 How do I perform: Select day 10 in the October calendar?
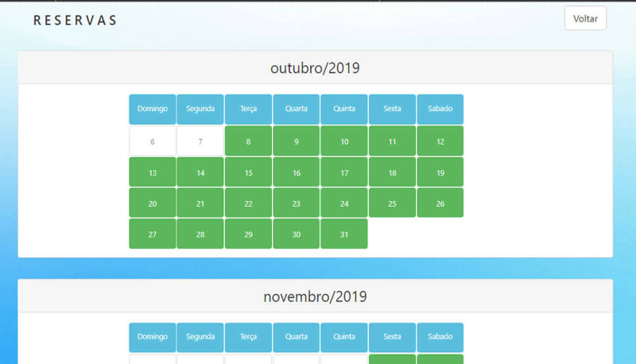click(344, 141)
